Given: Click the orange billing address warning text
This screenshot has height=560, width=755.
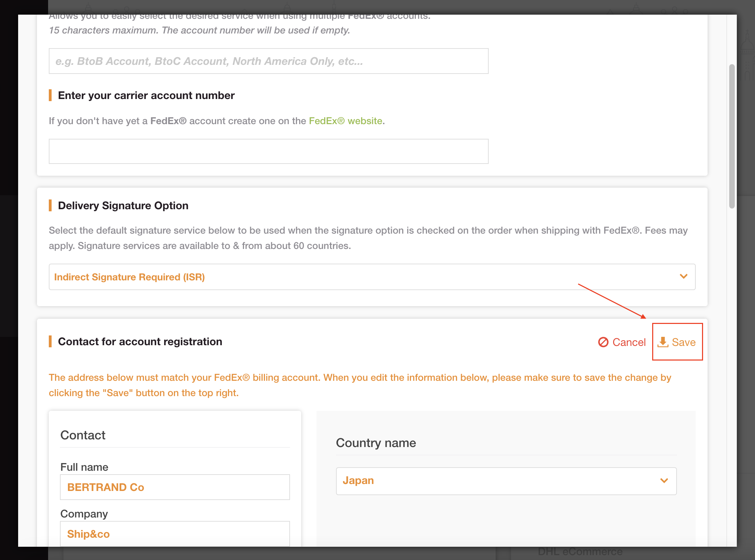Looking at the screenshot, I should coord(360,385).
